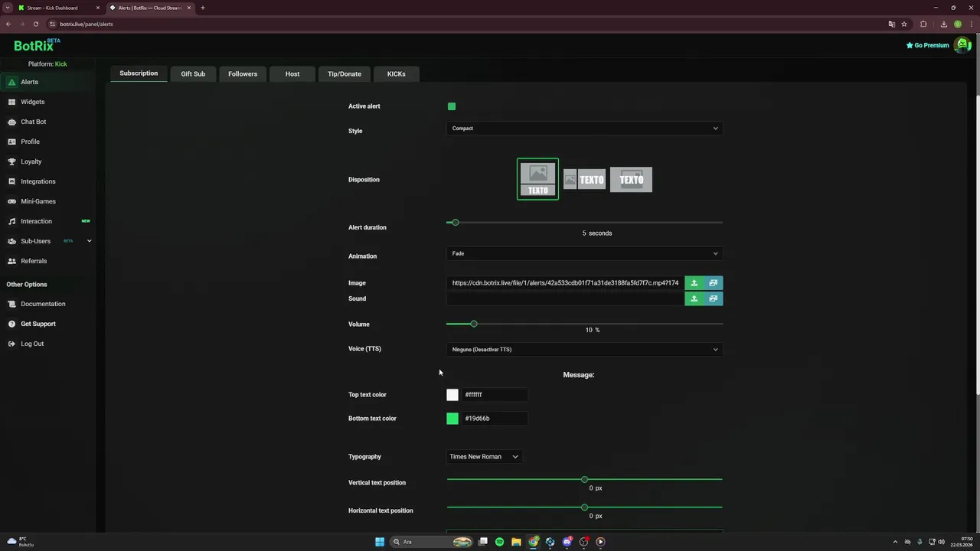Screen dimensions: 980x551
Task: Expand the Sub-Users submenu chevron
Action: click(89, 241)
